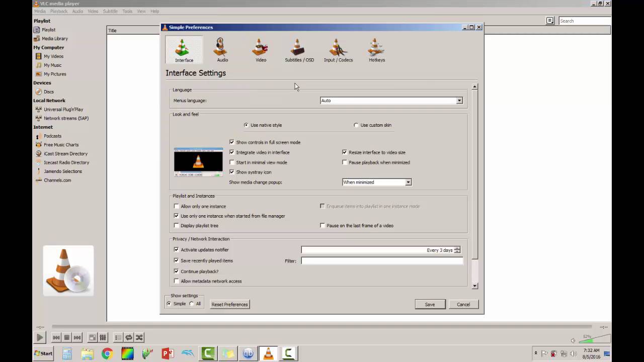The image size is (644, 362).
Task: Toggle the loop mode button
Action: click(x=128, y=338)
